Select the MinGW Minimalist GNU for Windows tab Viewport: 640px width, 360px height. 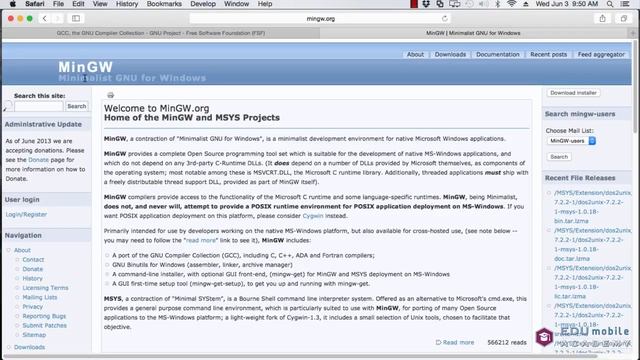pos(473,33)
